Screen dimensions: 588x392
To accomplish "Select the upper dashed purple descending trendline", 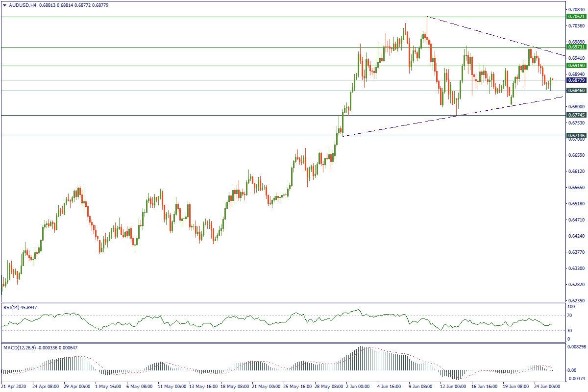I will point(490,35).
